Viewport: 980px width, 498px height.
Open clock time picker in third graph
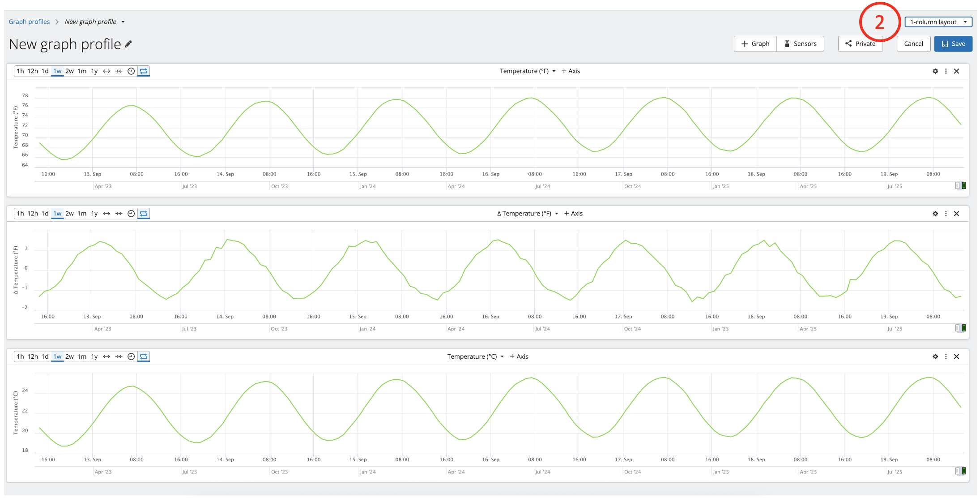click(131, 356)
